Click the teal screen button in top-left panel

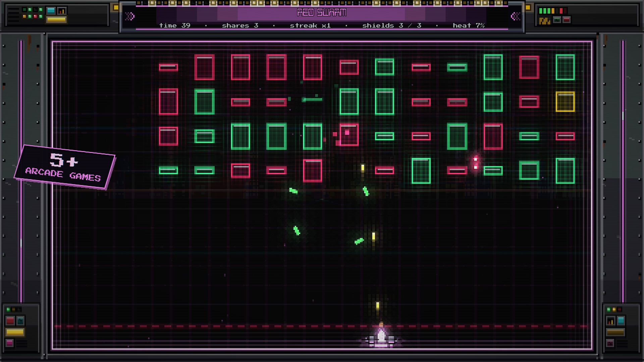[x=51, y=11]
